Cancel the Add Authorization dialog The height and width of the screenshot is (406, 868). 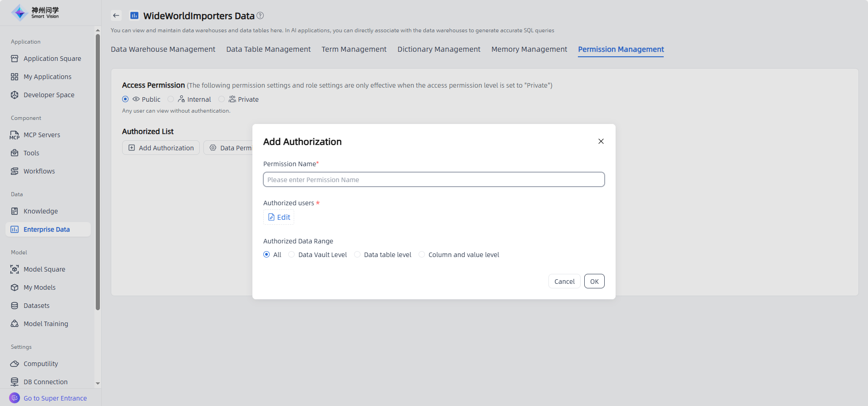pos(564,281)
